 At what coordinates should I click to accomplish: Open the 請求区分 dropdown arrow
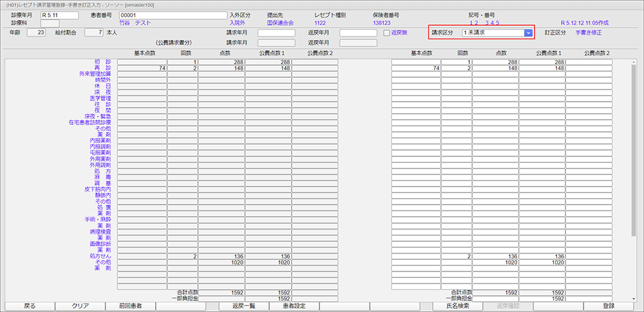[528, 32]
